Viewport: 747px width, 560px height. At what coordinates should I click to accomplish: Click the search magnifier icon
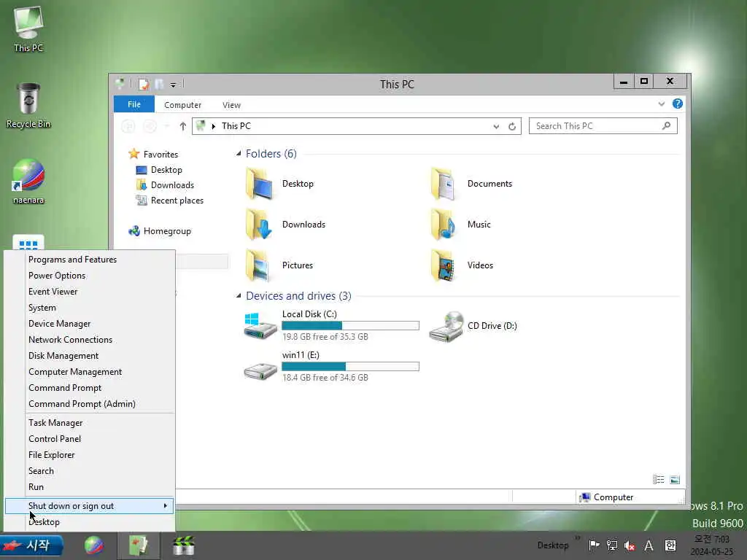pos(667,125)
